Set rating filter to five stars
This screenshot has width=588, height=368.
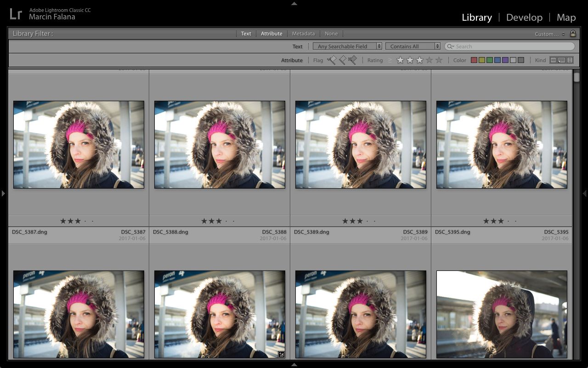439,60
